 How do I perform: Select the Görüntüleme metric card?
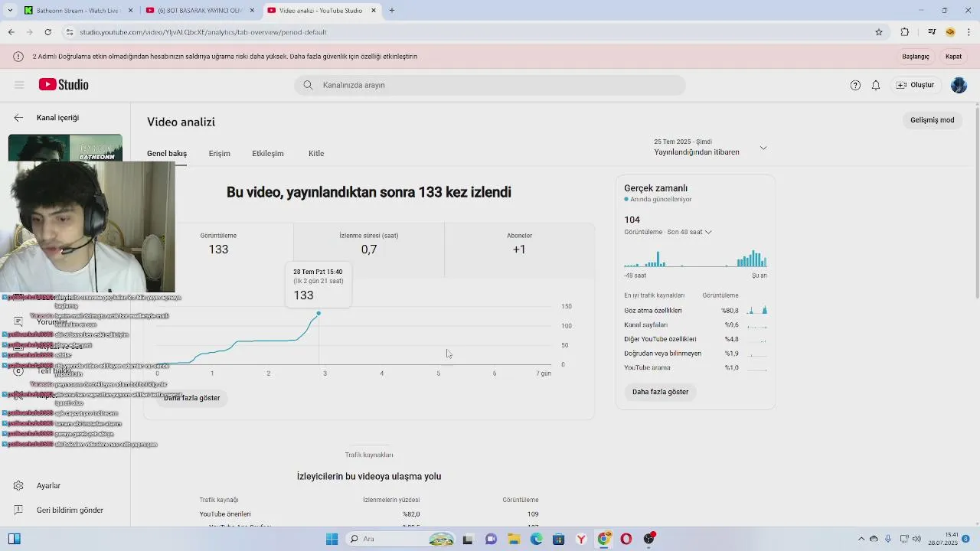218,250
